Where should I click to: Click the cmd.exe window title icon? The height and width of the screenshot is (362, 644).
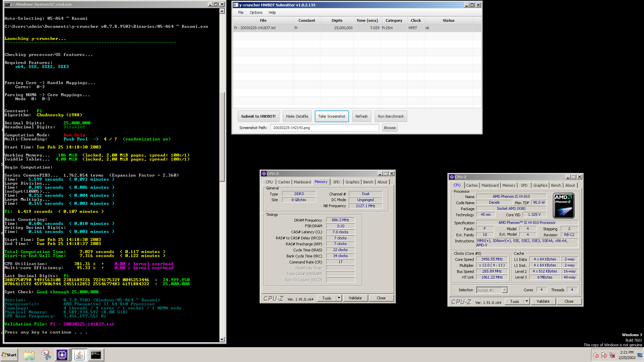[x=7, y=4]
